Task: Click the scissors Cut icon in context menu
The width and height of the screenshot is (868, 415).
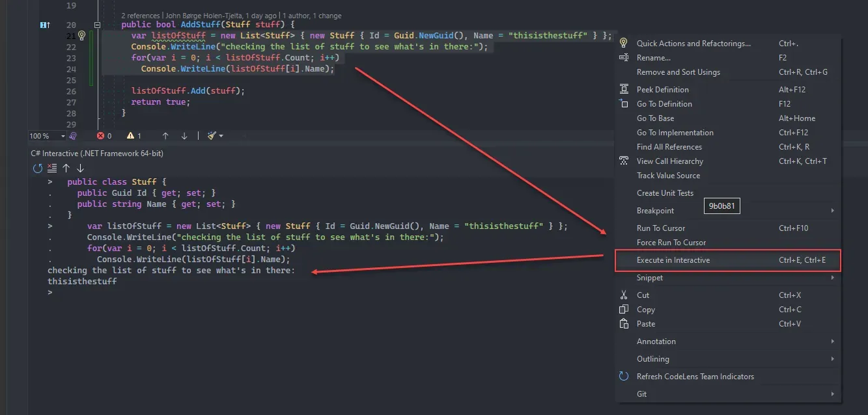Action: pos(623,295)
